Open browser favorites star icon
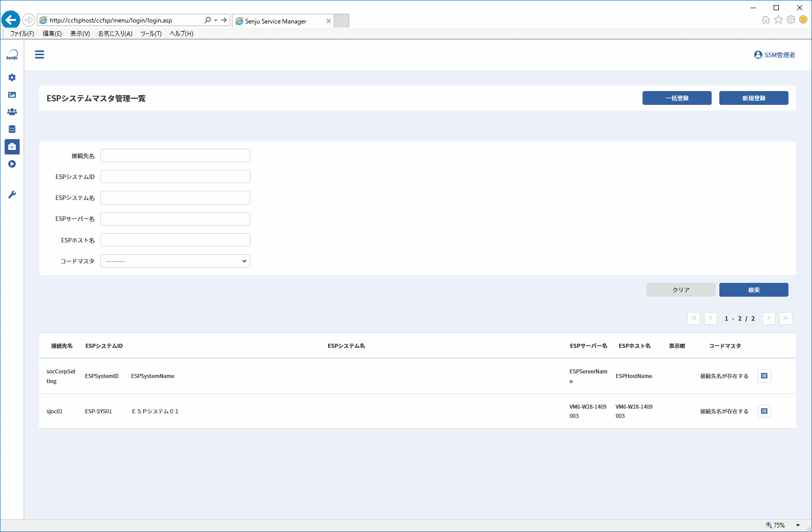The image size is (812, 532). 778,20
